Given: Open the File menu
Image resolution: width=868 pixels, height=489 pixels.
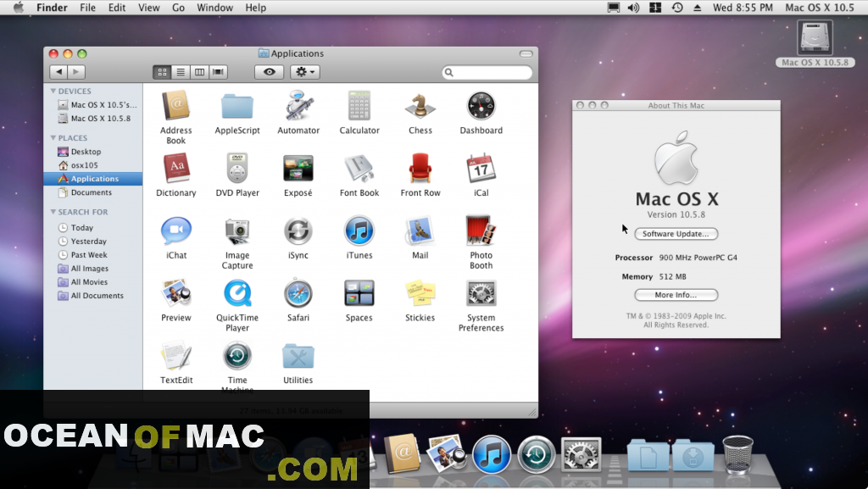Looking at the screenshot, I should (x=87, y=7).
